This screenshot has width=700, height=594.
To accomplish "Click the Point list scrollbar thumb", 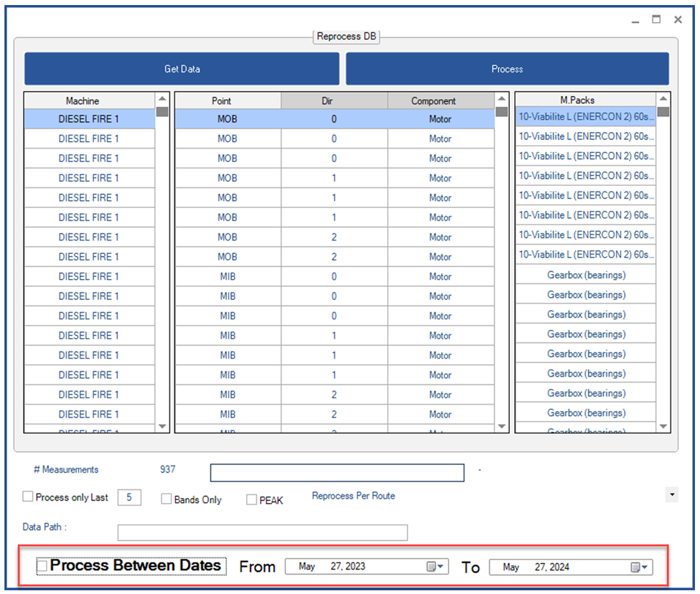I will pyautogui.click(x=502, y=111).
